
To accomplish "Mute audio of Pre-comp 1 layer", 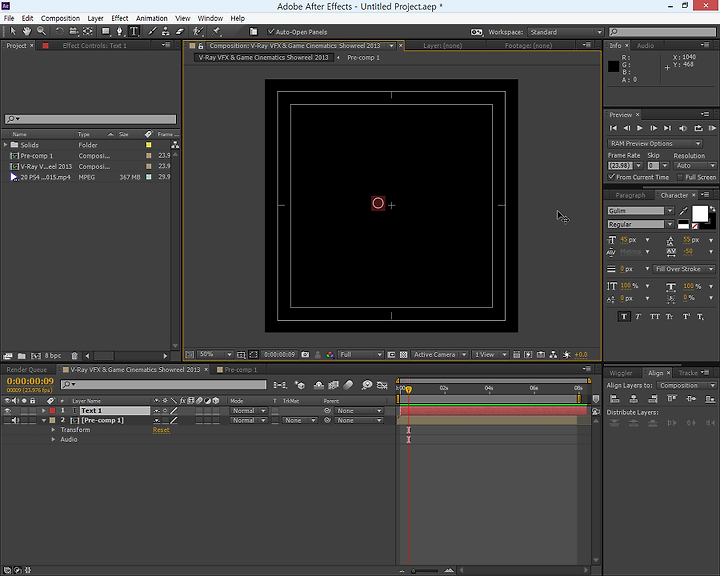I will click(15, 420).
